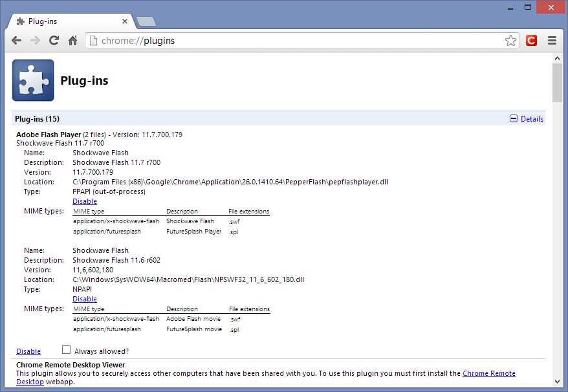The width and height of the screenshot is (568, 392).
Task: Click the page icon in address bar
Action: (x=93, y=41)
